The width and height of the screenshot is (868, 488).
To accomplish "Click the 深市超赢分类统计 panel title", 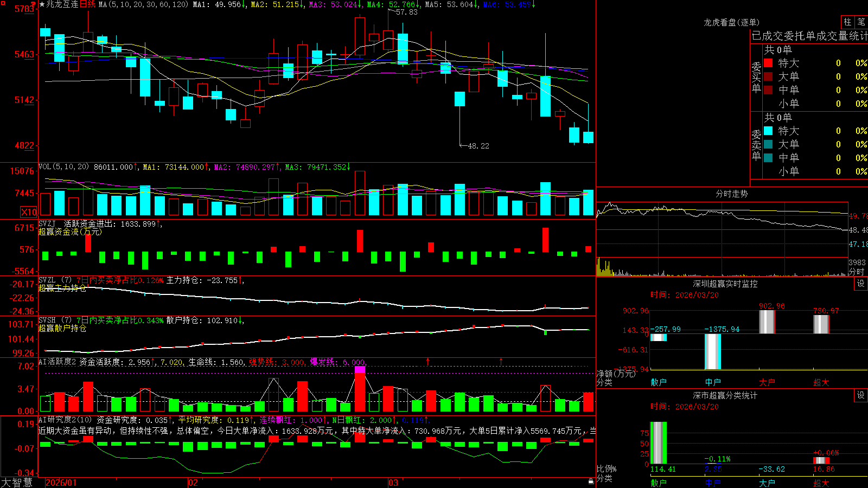I will point(725,395).
